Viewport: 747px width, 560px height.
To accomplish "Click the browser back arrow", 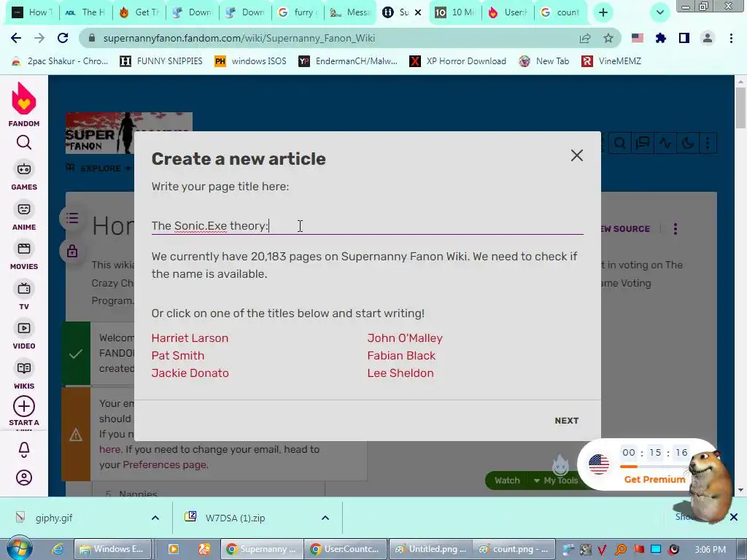I will [x=16, y=38].
